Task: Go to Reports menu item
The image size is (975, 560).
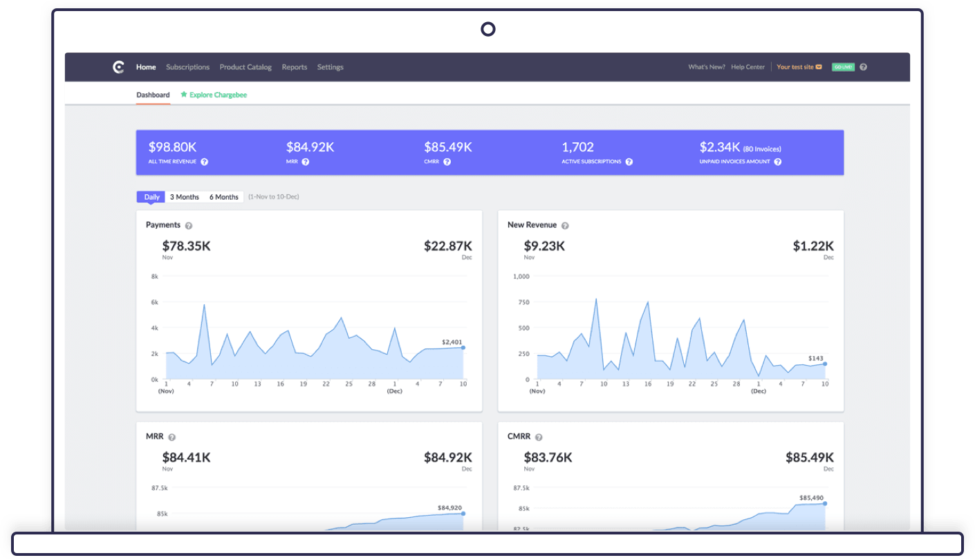Action: [295, 67]
